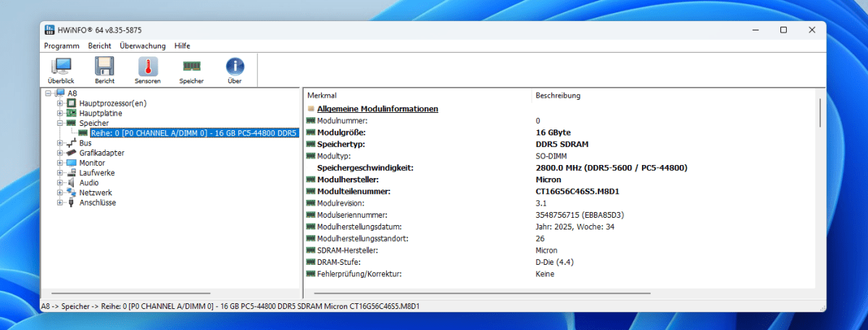868x330 pixels.
Task: Click the monitor icon beside Monitor node
Action: coord(71,163)
